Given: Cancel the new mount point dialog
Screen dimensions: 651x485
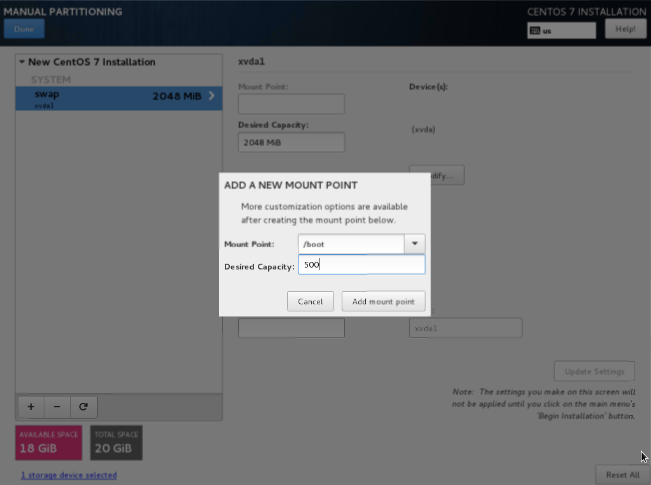Looking at the screenshot, I should (310, 301).
